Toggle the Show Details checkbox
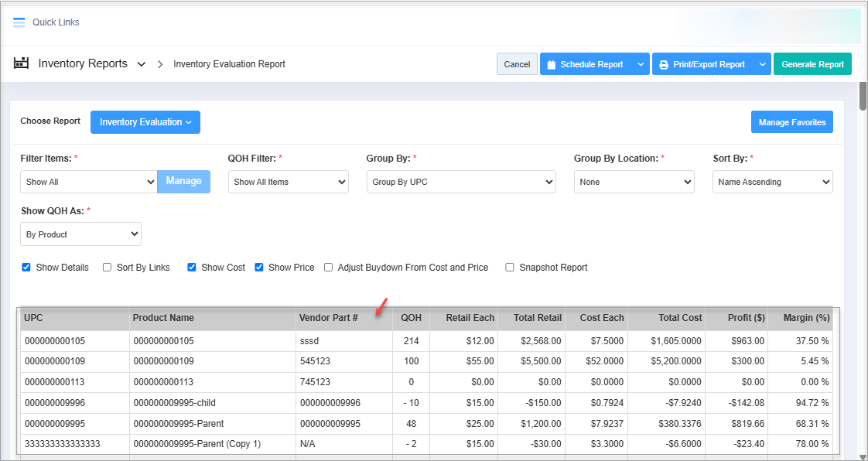The width and height of the screenshot is (868, 461). [26, 268]
